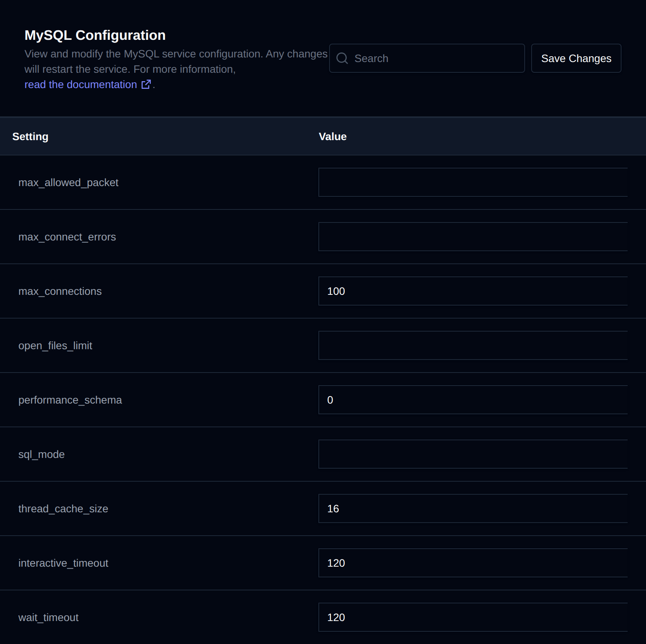Click the Save Changes button
646x644 pixels.
(576, 58)
